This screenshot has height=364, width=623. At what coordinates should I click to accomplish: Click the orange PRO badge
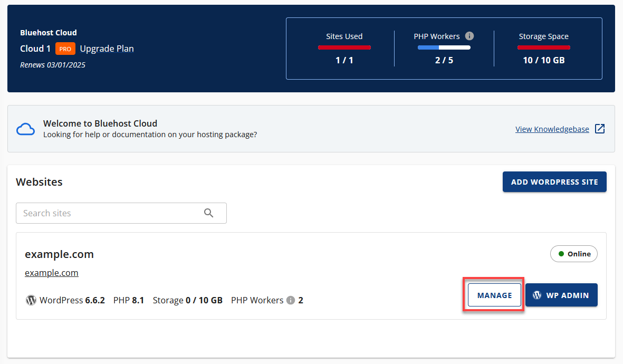pos(65,49)
